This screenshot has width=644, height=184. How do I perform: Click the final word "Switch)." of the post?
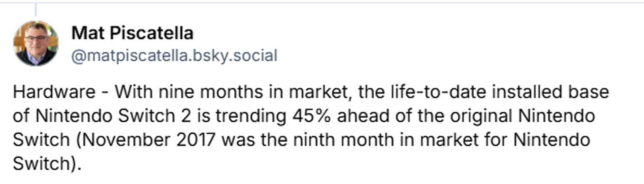(x=47, y=163)
